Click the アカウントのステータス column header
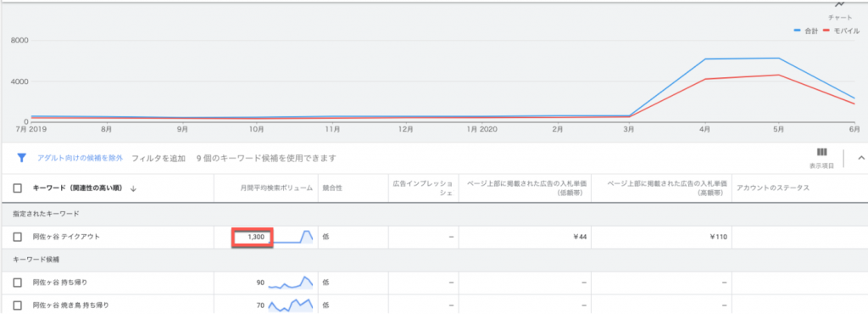 pyautogui.click(x=773, y=188)
